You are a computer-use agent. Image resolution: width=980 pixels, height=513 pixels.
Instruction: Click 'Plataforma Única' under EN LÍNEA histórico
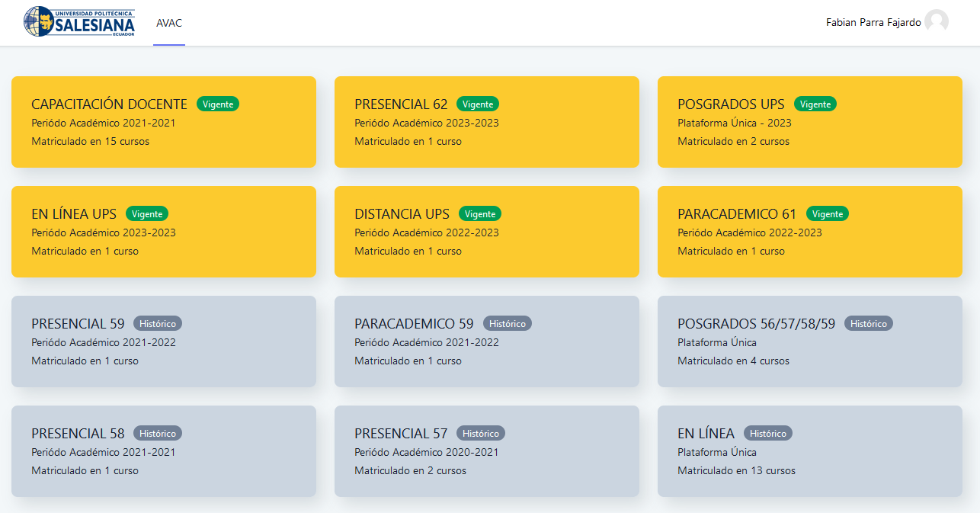point(717,452)
